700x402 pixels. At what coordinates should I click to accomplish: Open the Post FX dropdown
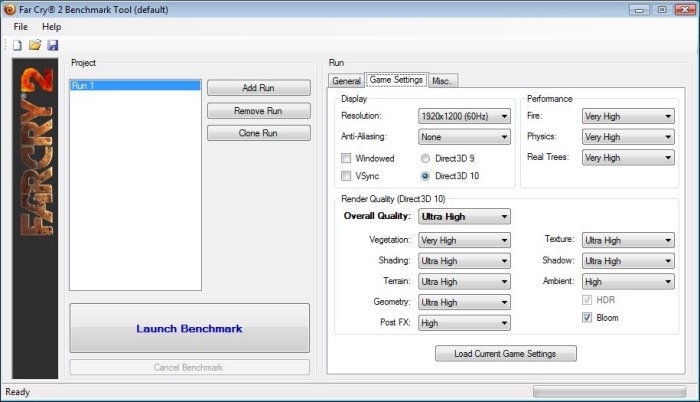pos(464,323)
